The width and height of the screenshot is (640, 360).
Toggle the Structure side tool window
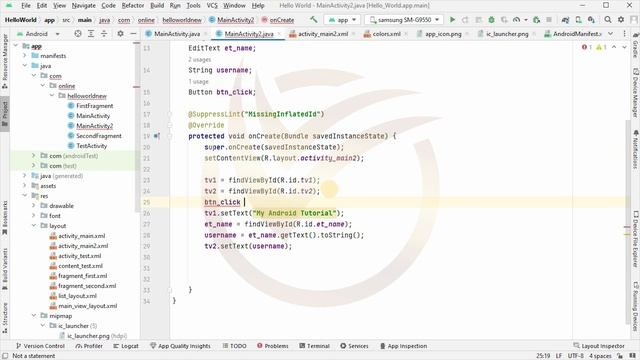coord(5,318)
